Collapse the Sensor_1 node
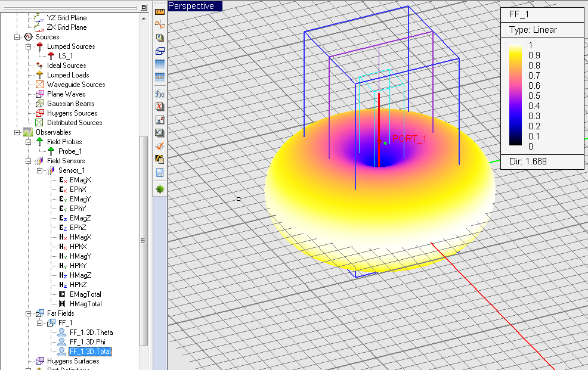 click(39, 170)
